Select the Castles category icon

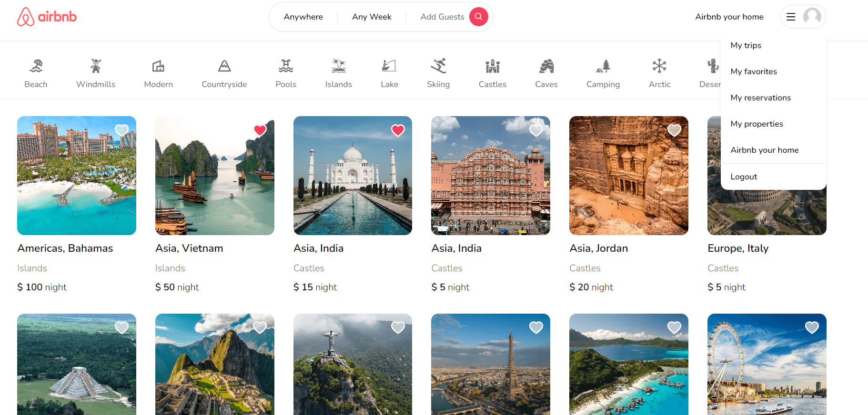coord(493,66)
